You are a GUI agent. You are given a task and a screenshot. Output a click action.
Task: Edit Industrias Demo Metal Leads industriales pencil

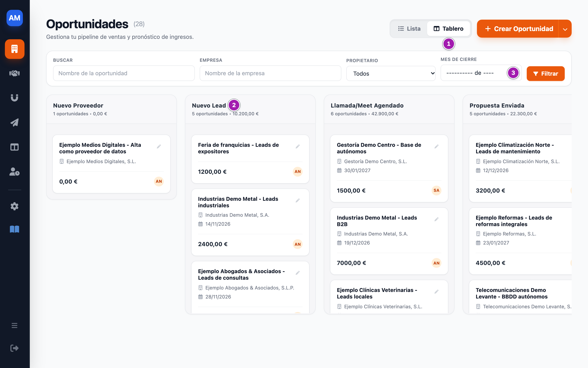click(x=298, y=200)
